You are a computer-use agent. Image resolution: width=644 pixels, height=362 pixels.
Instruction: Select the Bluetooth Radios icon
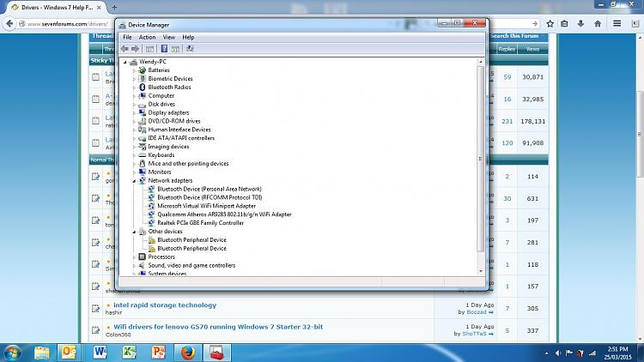(x=142, y=87)
